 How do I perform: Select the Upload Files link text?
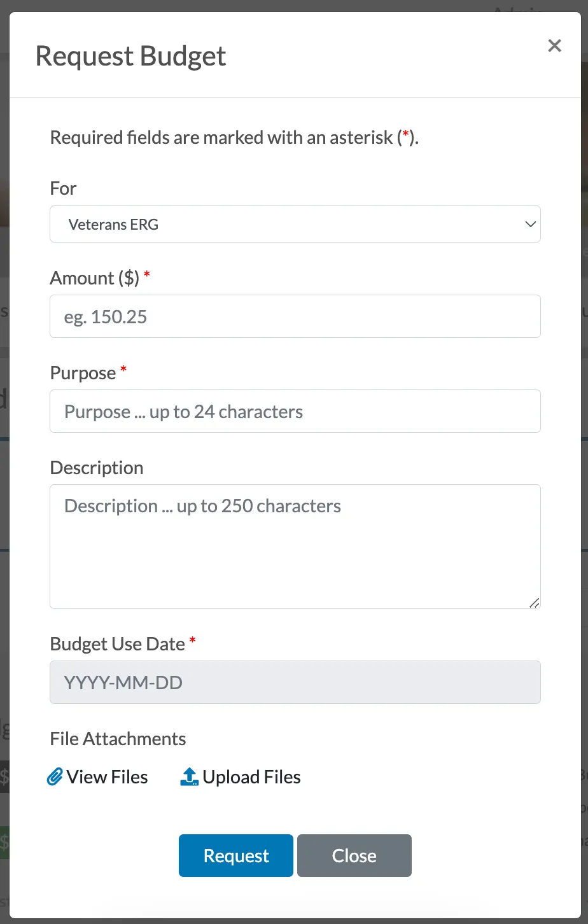[x=251, y=777]
